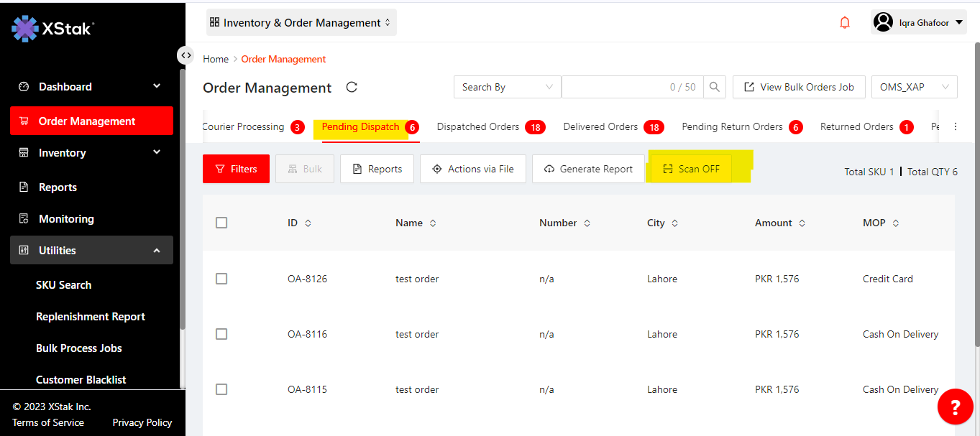This screenshot has height=436, width=980.
Task: Open the red help question mark
Action: (x=955, y=408)
